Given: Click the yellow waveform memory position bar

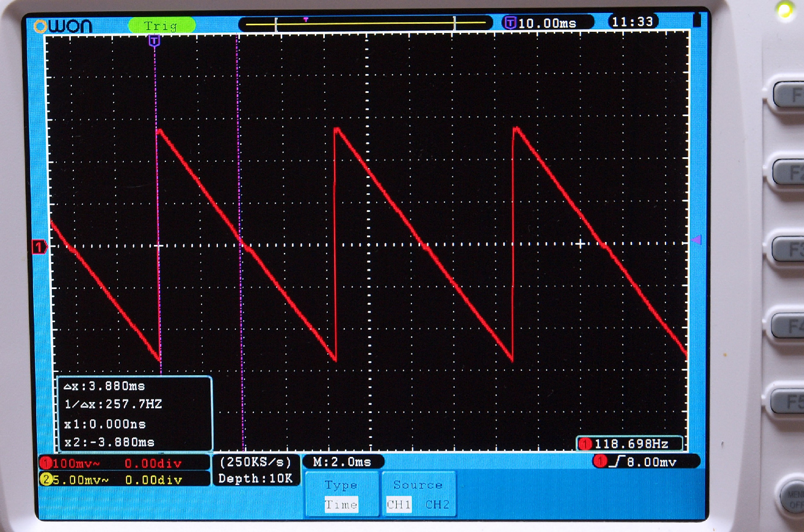Looking at the screenshot, I should [x=365, y=24].
